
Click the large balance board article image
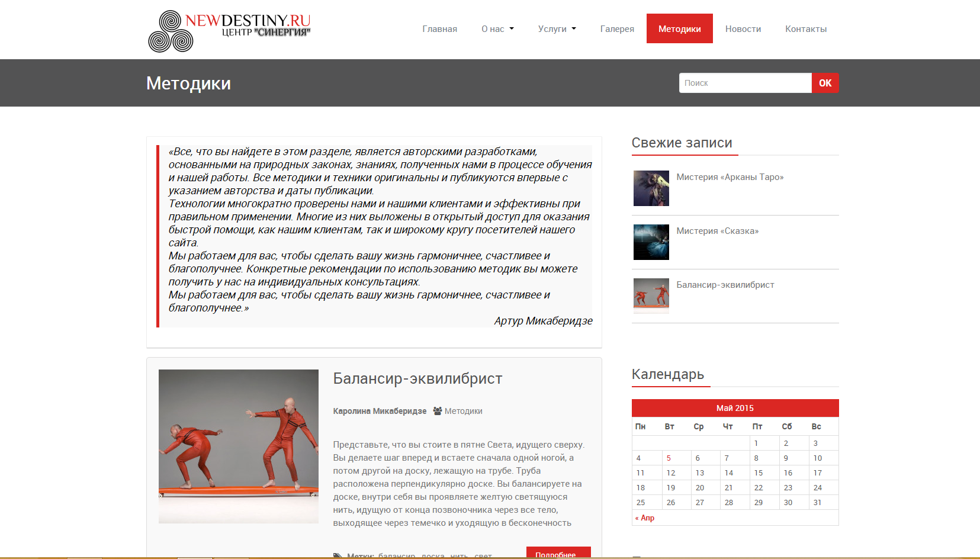pyautogui.click(x=238, y=446)
